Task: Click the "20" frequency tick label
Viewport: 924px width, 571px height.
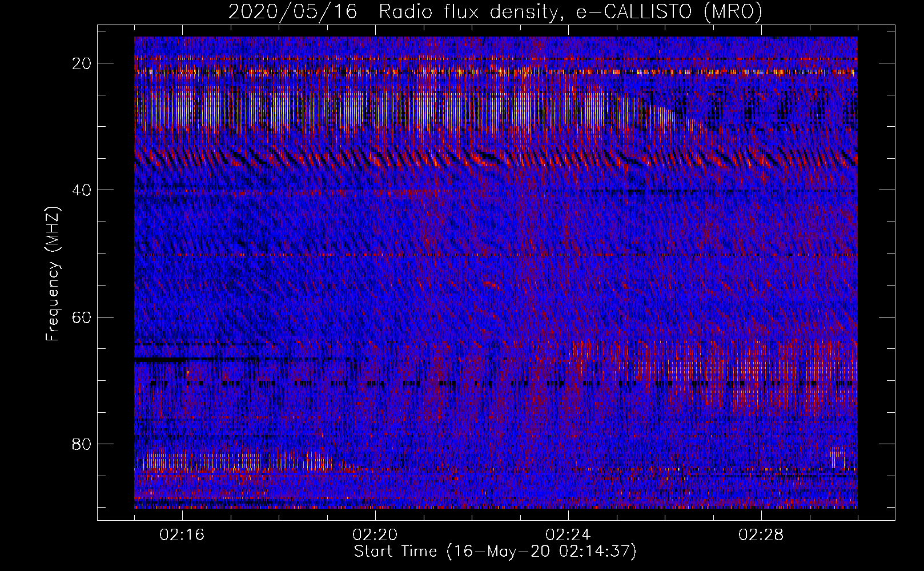Action: pyautogui.click(x=82, y=63)
